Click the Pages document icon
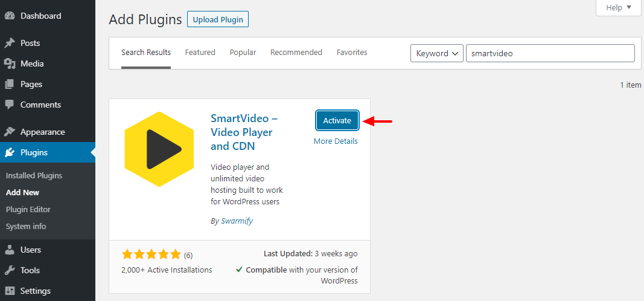This screenshot has width=644, height=301. [x=10, y=84]
